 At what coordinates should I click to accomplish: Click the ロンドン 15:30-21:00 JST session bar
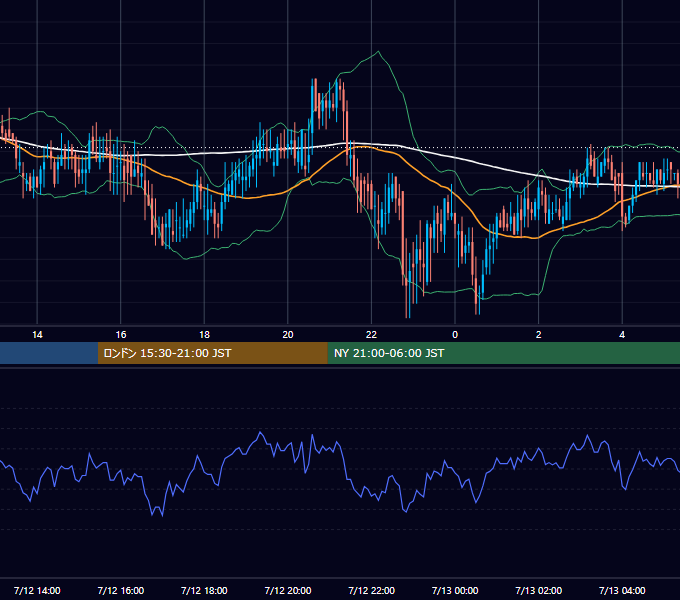coord(212,353)
